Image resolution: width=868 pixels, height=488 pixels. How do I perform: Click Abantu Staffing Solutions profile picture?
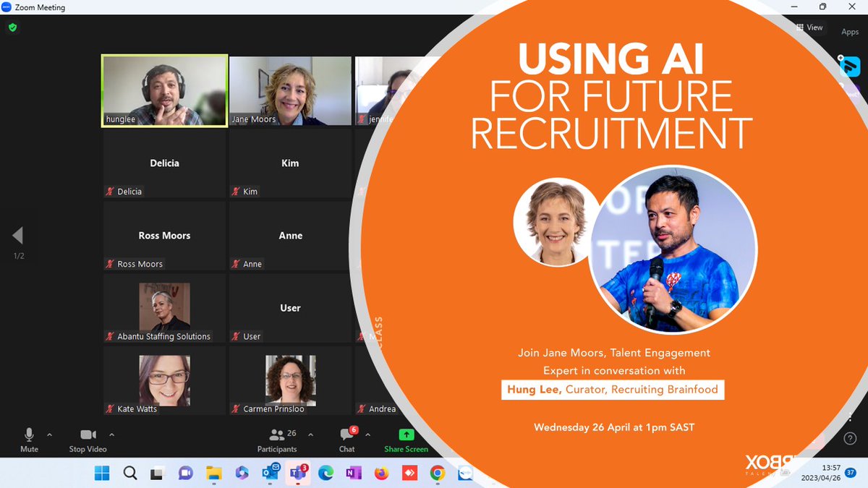click(x=165, y=307)
